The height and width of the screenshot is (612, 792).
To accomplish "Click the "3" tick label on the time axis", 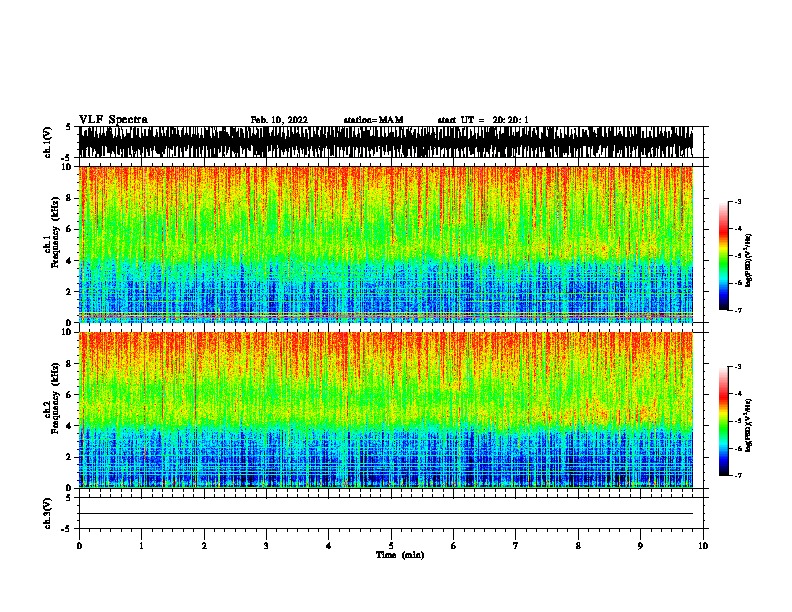I will tap(266, 546).
